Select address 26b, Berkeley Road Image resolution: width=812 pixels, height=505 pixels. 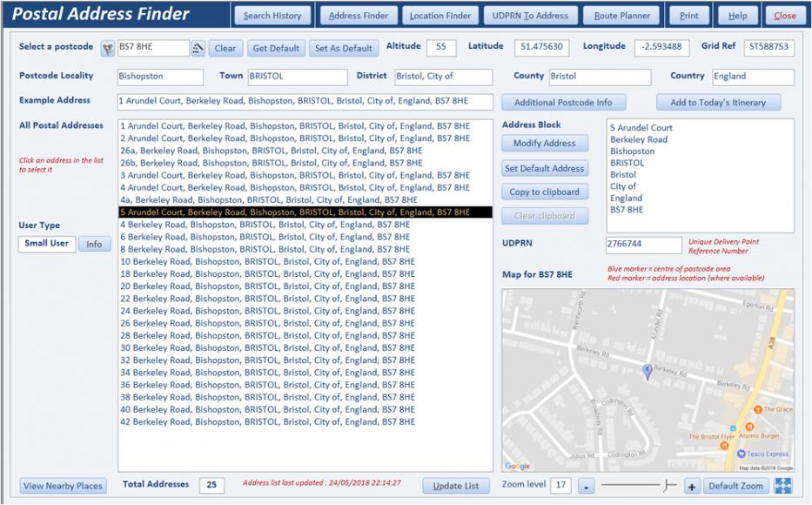pyautogui.click(x=305, y=163)
